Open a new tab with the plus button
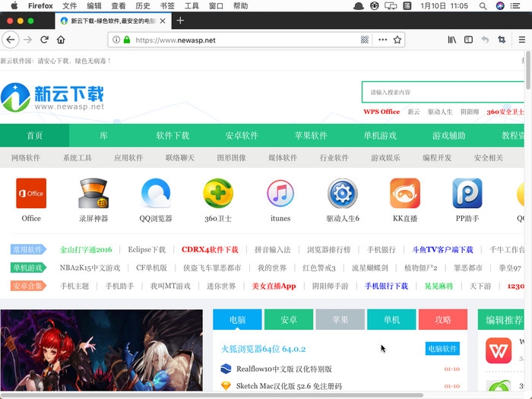The height and width of the screenshot is (399, 532). [180, 21]
